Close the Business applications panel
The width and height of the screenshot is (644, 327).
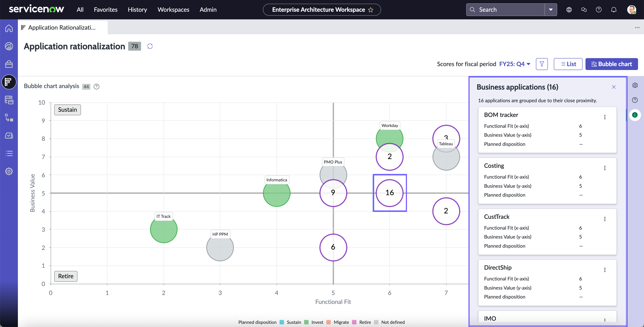coord(614,87)
